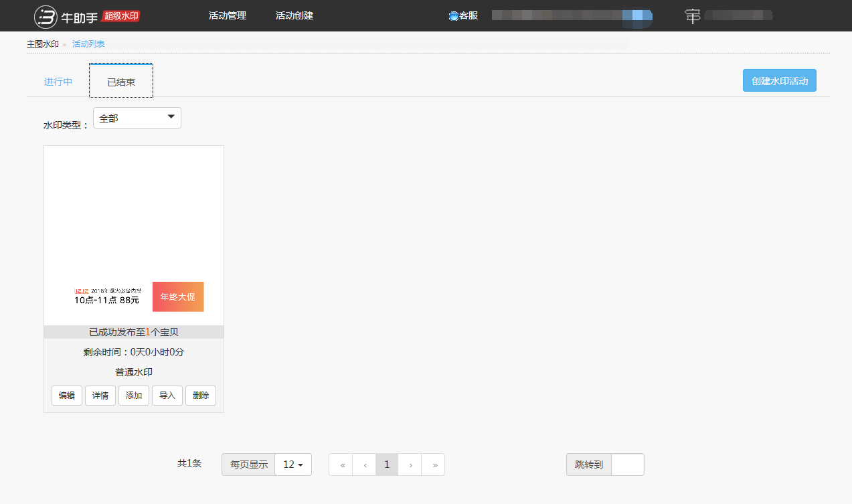
Task: Open 详情 for the watermark activity
Action: coord(100,396)
